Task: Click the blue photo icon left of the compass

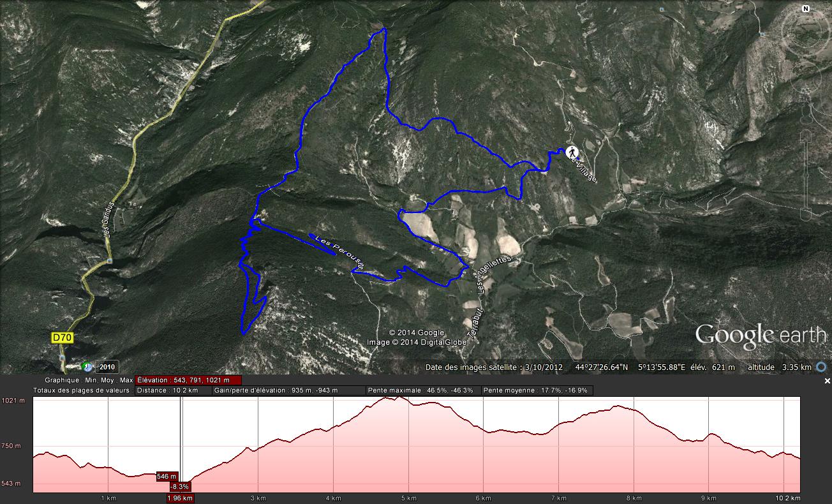Action: pos(762,33)
